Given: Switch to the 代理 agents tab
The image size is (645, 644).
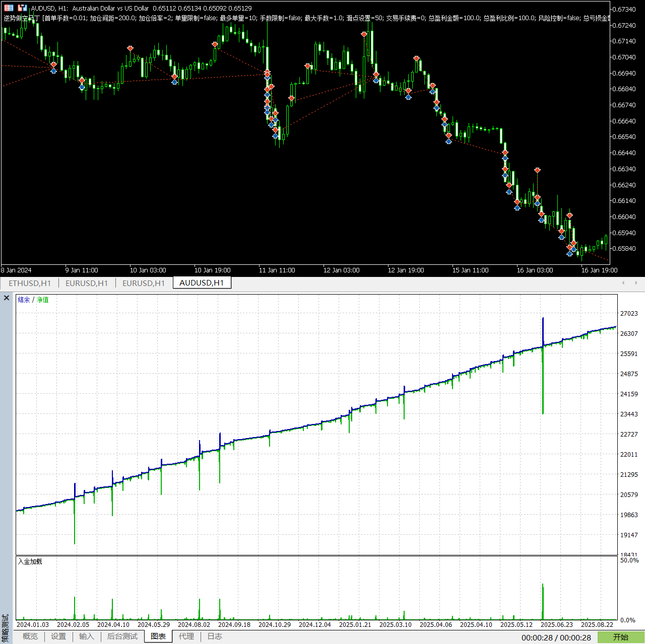Looking at the screenshot, I should point(186,636).
